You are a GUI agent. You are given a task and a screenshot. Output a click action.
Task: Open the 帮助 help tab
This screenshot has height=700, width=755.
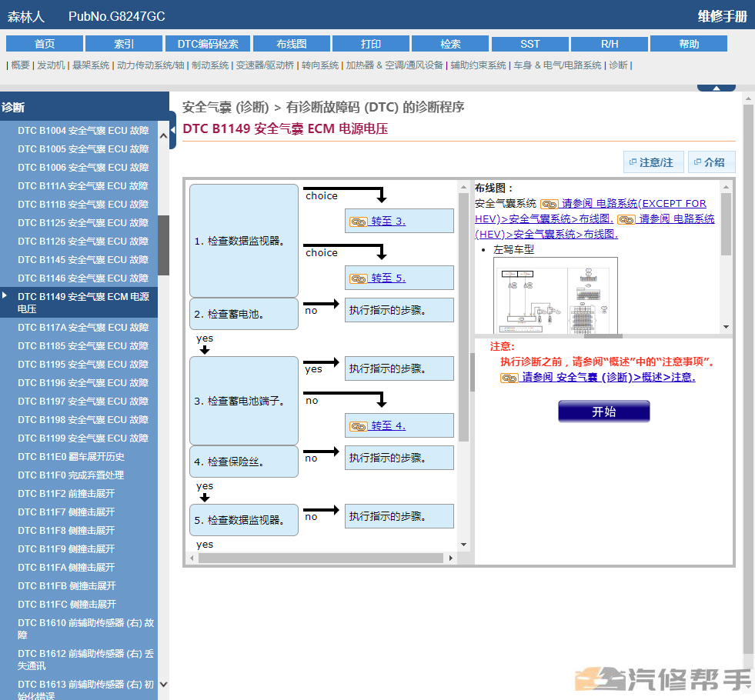click(x=689, y=44)
